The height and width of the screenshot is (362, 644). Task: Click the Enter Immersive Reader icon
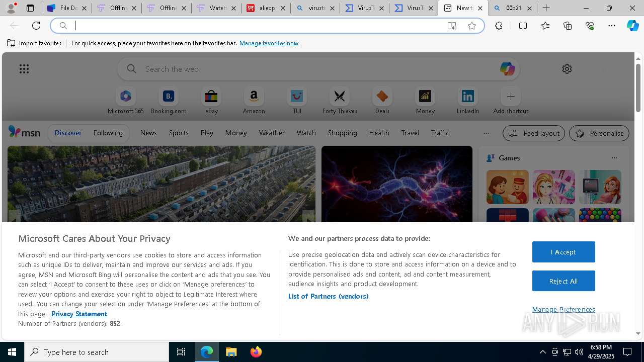coord(452,26)
